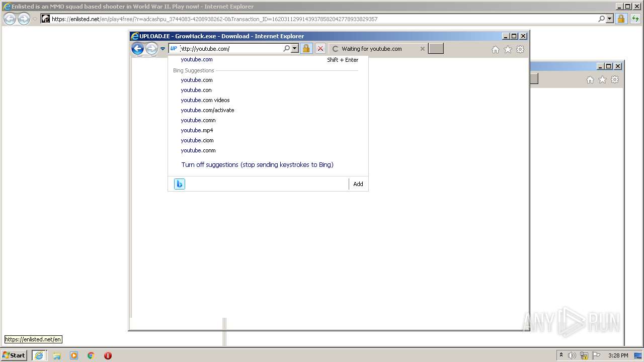Click the Forward button in the UPLOAD.EE window

[151, 49]
